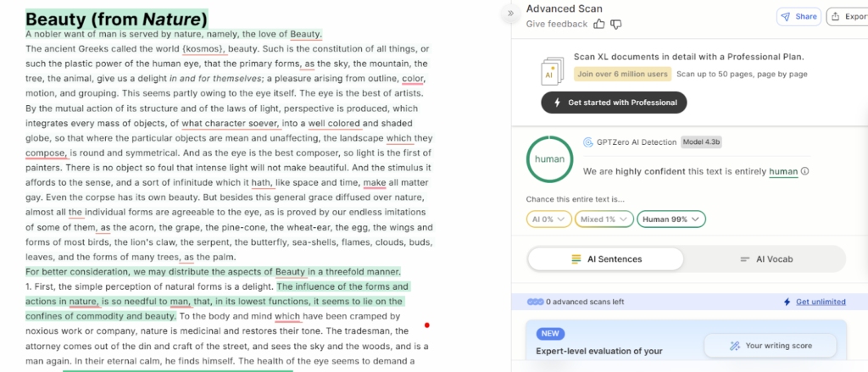Click the Join over 6 million users badge
868x372 pixels.
click(622, 74)
